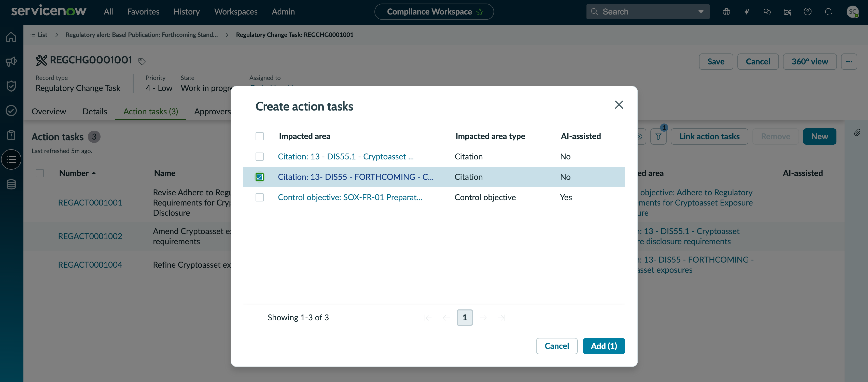Open the notifications bell icon

pos(828,12)
